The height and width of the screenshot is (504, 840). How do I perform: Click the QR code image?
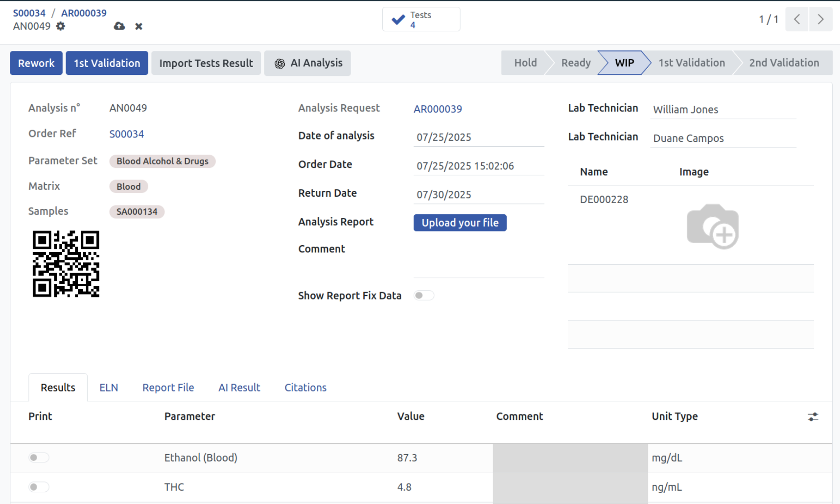(66, 264)
